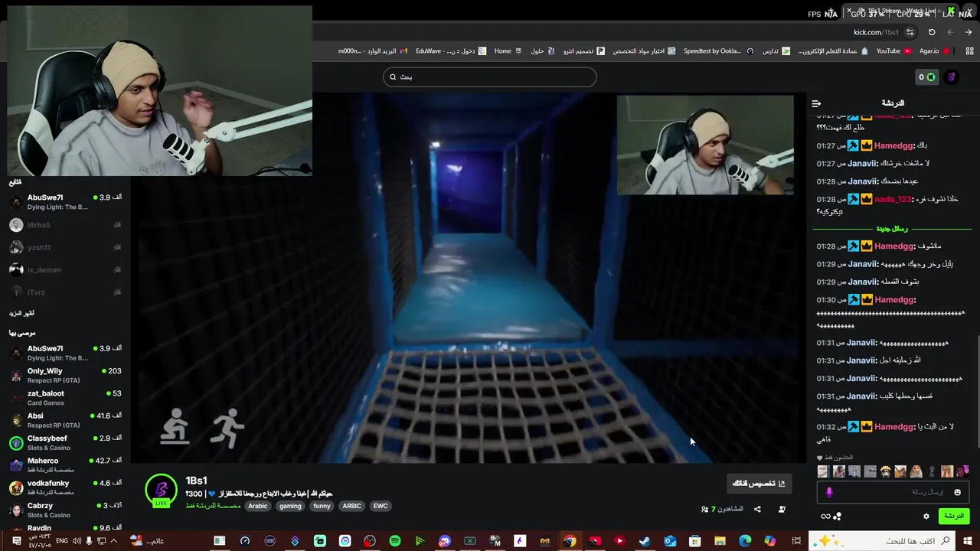Open the three-dots points icon below chat

point(838,517)
